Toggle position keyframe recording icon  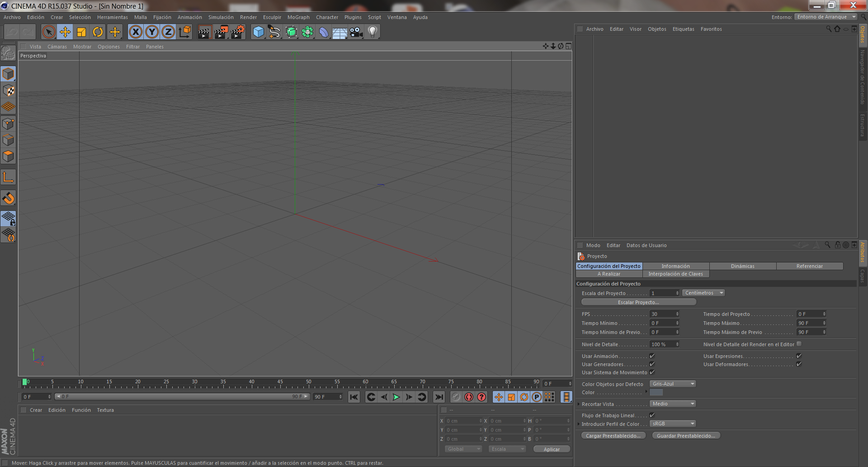point(499,397)
